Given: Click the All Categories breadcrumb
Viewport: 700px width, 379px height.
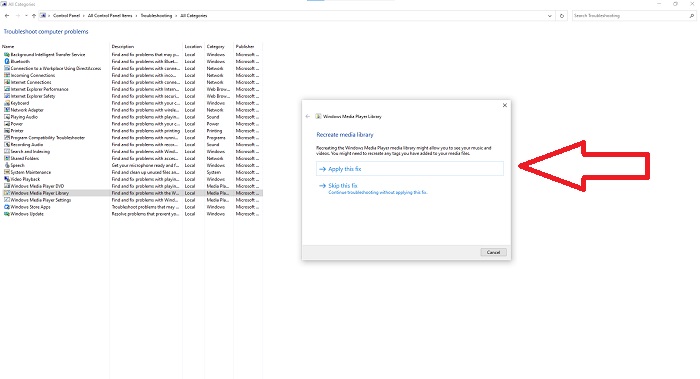Looking at the screenshot, I should pyautogui.click(x=194, y=16).
